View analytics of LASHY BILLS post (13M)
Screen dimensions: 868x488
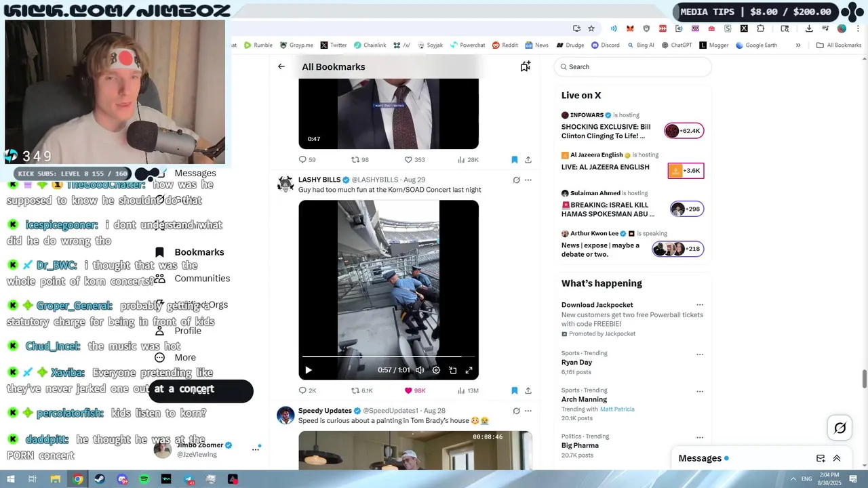click(x=468, y=390)
